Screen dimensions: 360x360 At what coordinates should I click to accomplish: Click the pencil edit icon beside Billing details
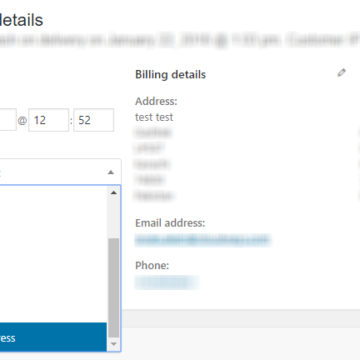[341, 73]
